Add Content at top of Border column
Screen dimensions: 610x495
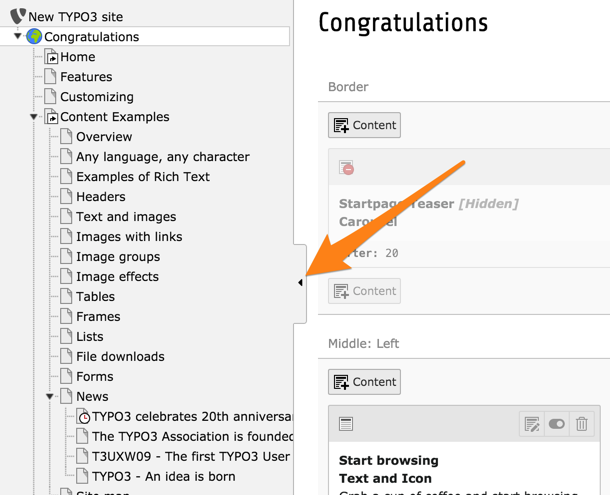(x=364, y=125)
